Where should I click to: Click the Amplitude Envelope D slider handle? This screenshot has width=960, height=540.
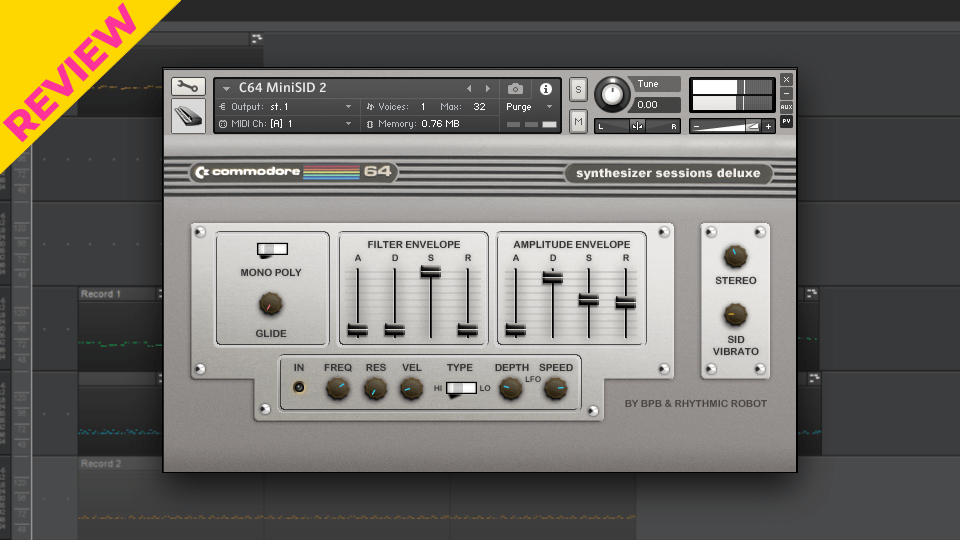point(552,277)
